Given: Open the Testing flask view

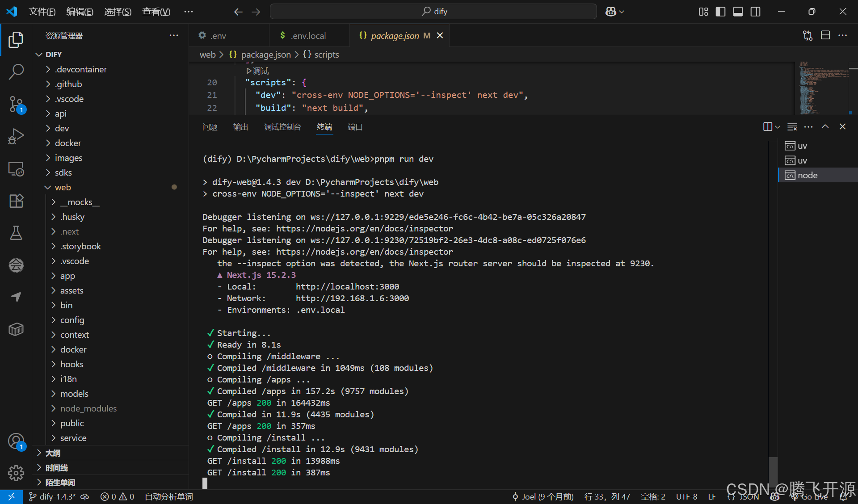Looking at the screenshot, I should coord(16,233).
